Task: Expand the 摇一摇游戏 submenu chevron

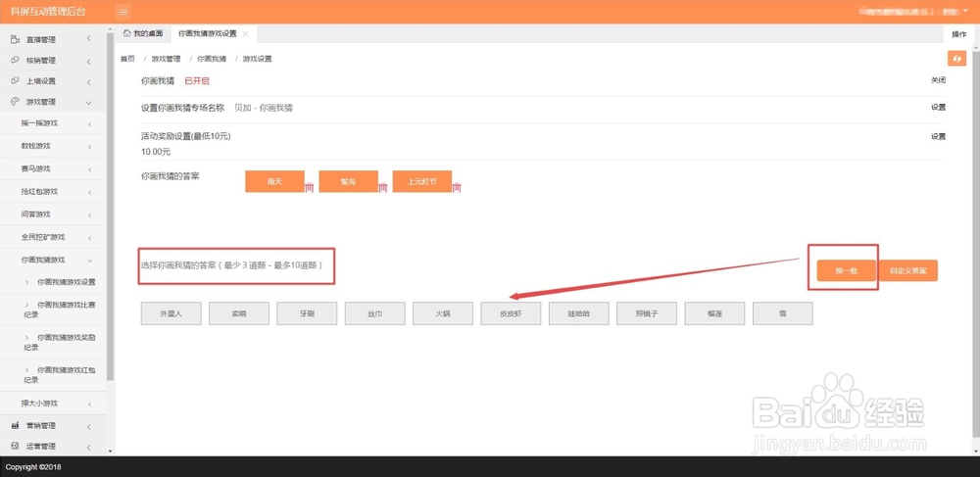Action: [x=89, y=123]
